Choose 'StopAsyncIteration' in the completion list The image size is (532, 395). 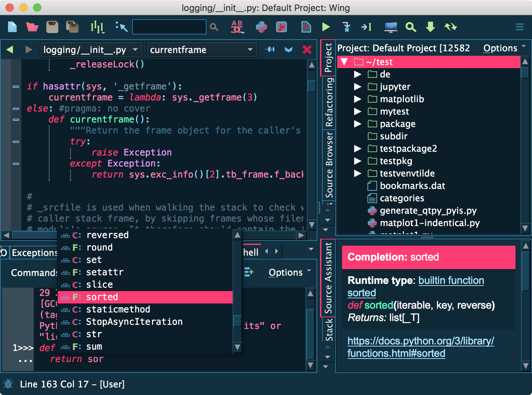click(x=145, y=322)
